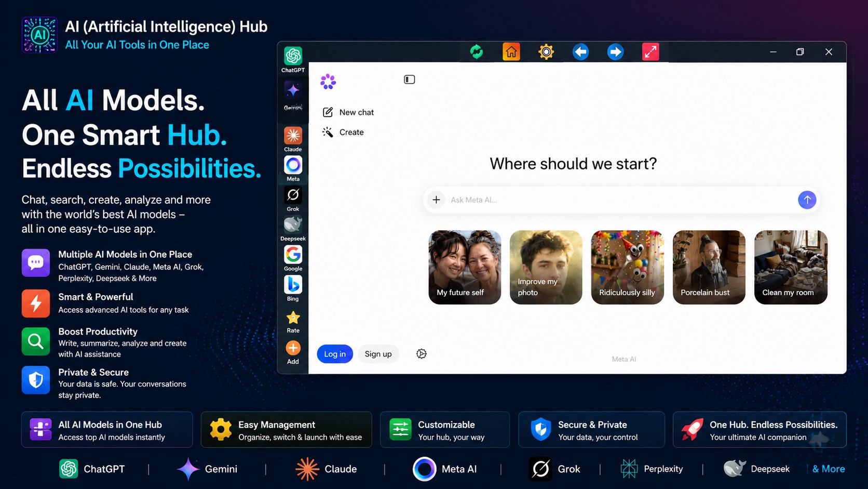868x489 pixels.
Task: Select the Porcelain bust card
Action: click(x=709, y=267)
